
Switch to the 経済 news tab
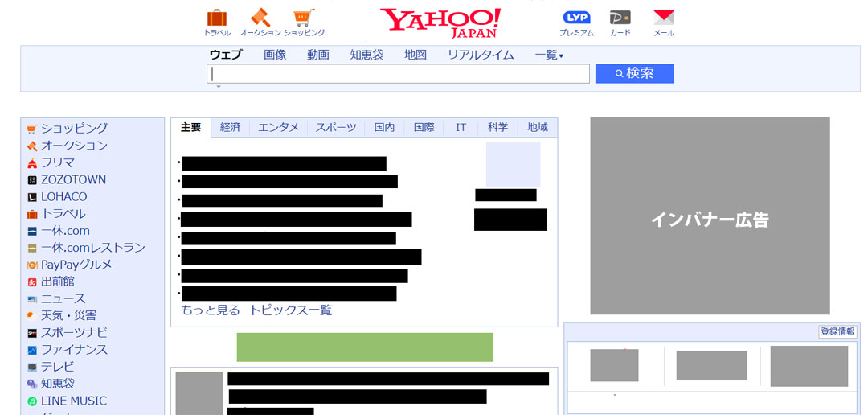pos(230,128)
